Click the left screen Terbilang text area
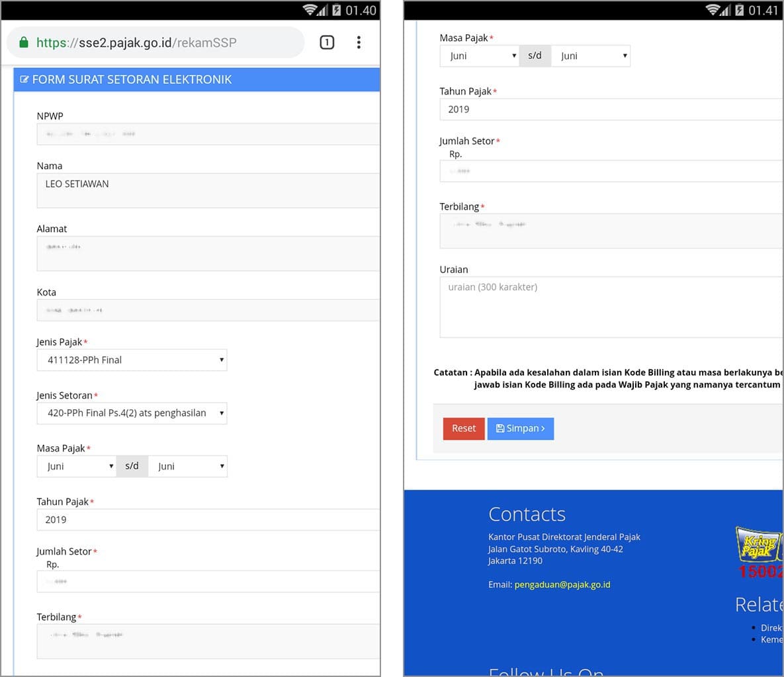The image size is (784, 677). 208,641
